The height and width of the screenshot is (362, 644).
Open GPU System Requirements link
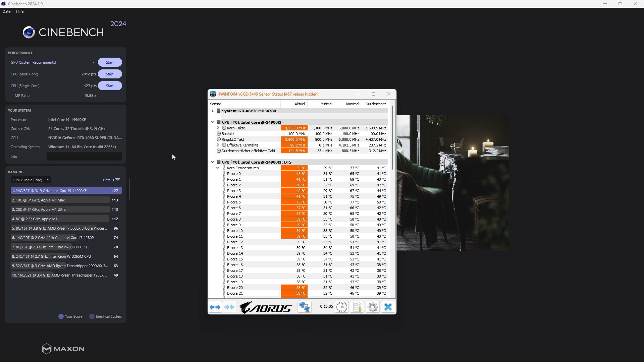(x=37, y=62)
